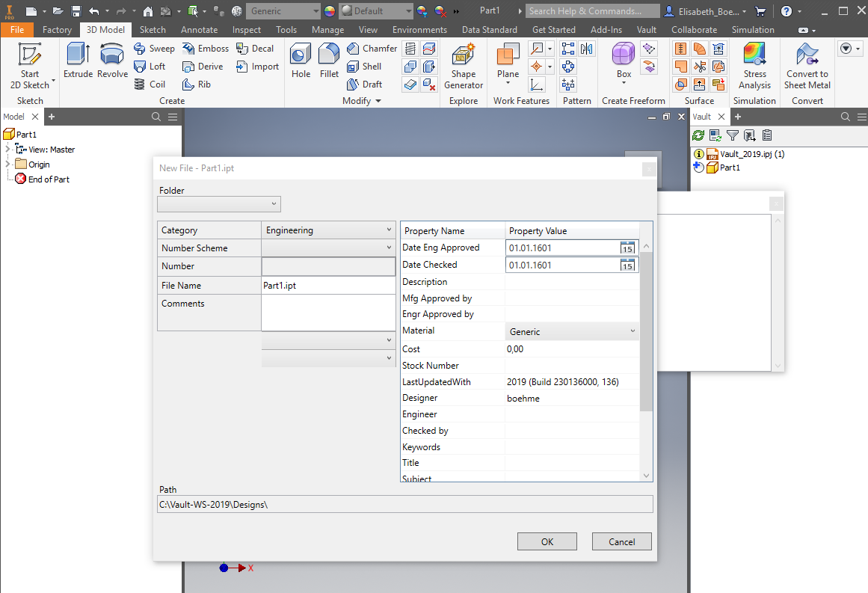This screenshot has width=868, height=593.
Task: Click the File Name field showing Part1.ipt
Action: 329,285
